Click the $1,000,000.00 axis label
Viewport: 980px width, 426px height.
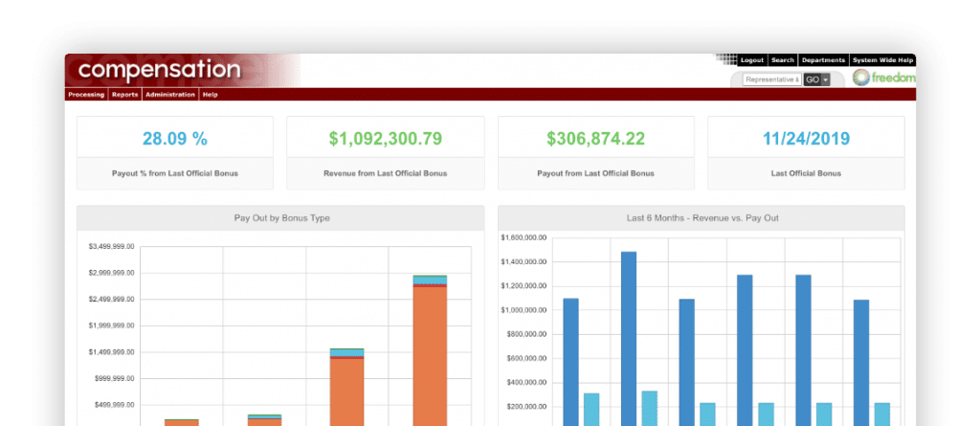[x=523, y=310]
